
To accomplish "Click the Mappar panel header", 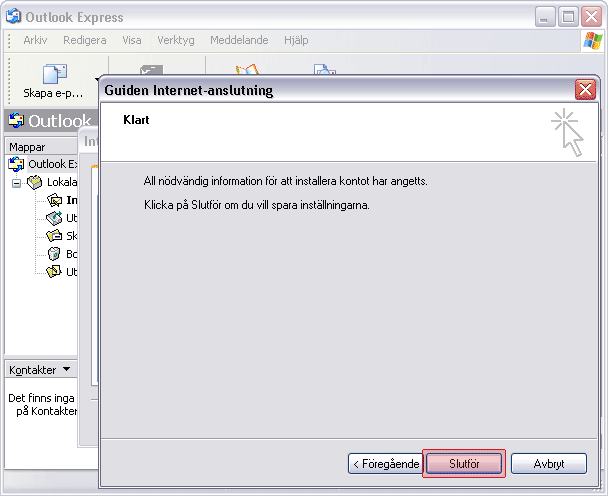I will coord(27,147).
